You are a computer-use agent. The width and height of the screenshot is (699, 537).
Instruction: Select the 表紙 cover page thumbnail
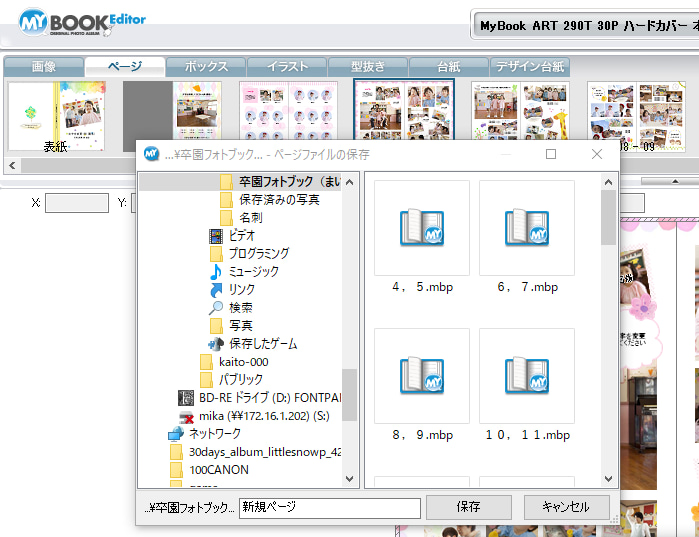[57, 116]
